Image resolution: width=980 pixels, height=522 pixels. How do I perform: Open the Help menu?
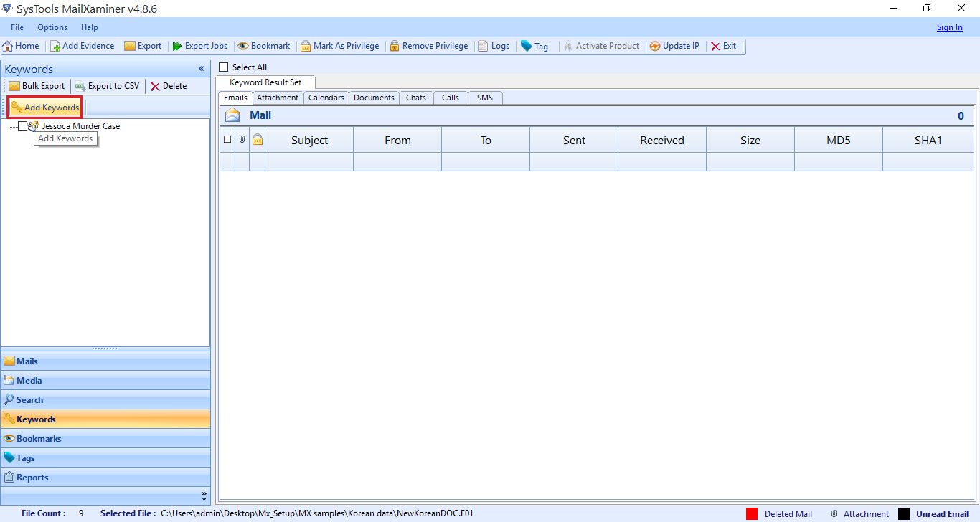[x=90, y=27]
